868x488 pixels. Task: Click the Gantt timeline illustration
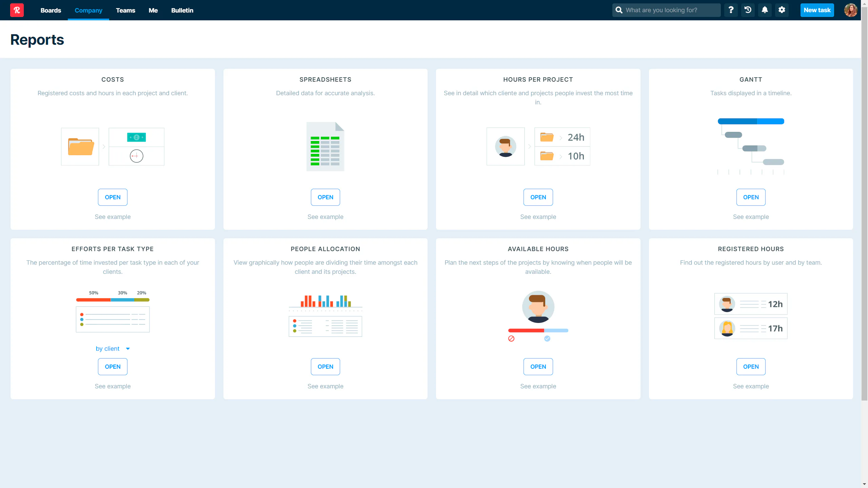tap(751, 146)
